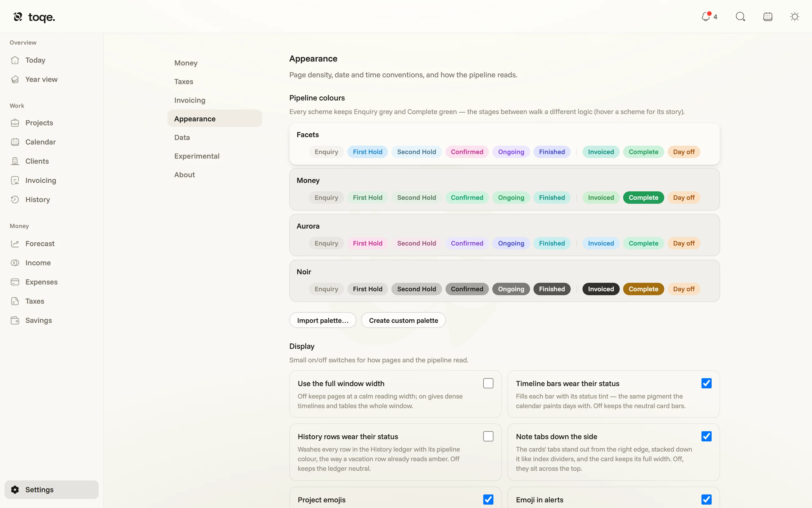Click the Today home icon in sidebar

click(15, 60)
